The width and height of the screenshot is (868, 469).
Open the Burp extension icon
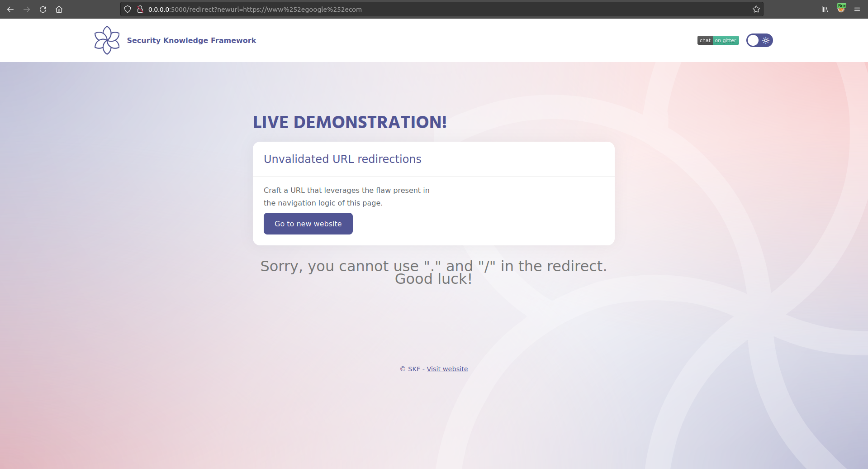(841, 8)
